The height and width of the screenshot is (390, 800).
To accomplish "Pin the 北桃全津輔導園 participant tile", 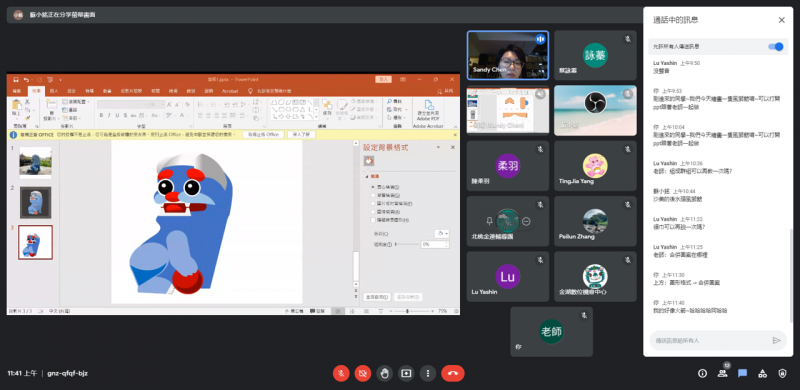I will click(x=489, y=221).
